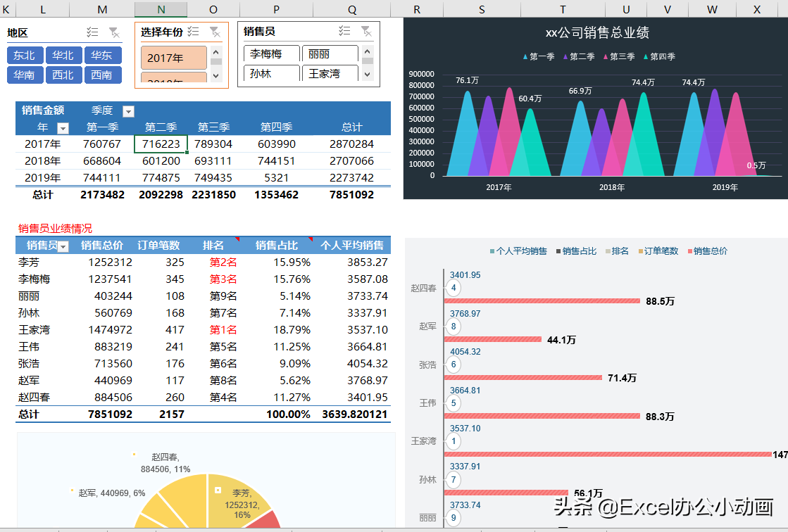The width and height of the screenshot is (788, 532).
Task: Click 赵军 44.1万 sales bar
Action: (x=493, y=340)
